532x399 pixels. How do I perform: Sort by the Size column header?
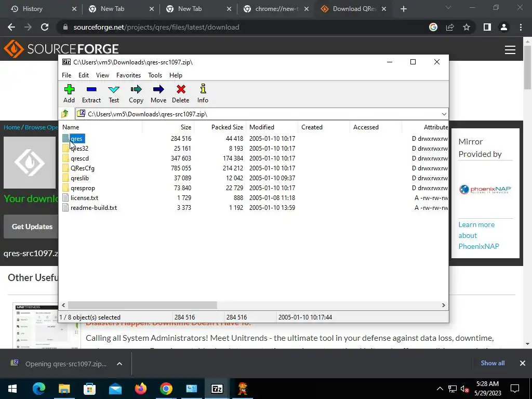tap(168, 127)
